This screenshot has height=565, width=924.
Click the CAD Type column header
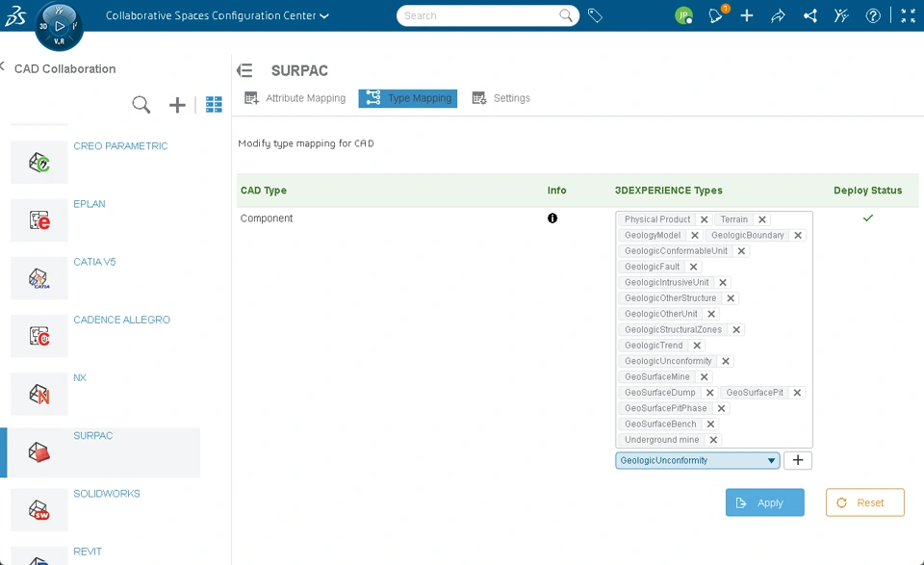[264, 191]
